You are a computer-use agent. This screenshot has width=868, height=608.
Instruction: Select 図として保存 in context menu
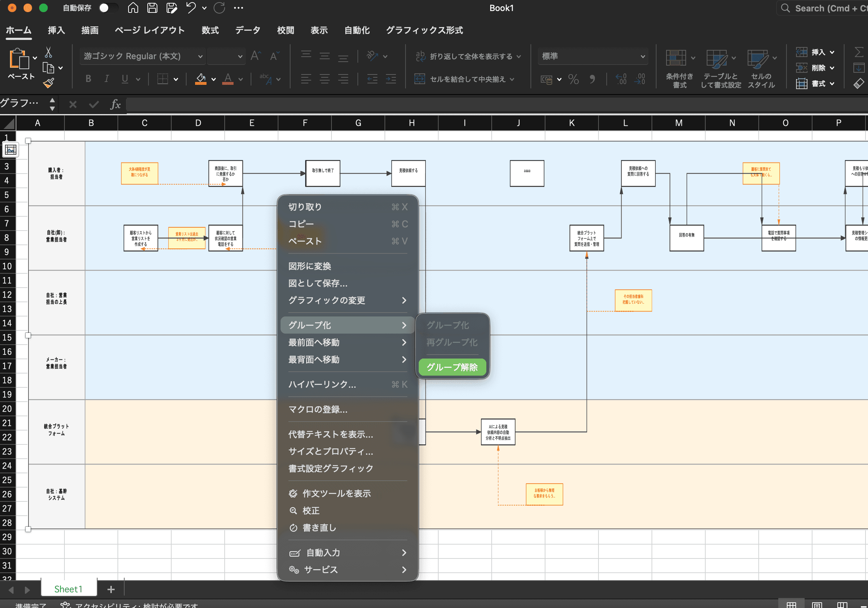318,283
